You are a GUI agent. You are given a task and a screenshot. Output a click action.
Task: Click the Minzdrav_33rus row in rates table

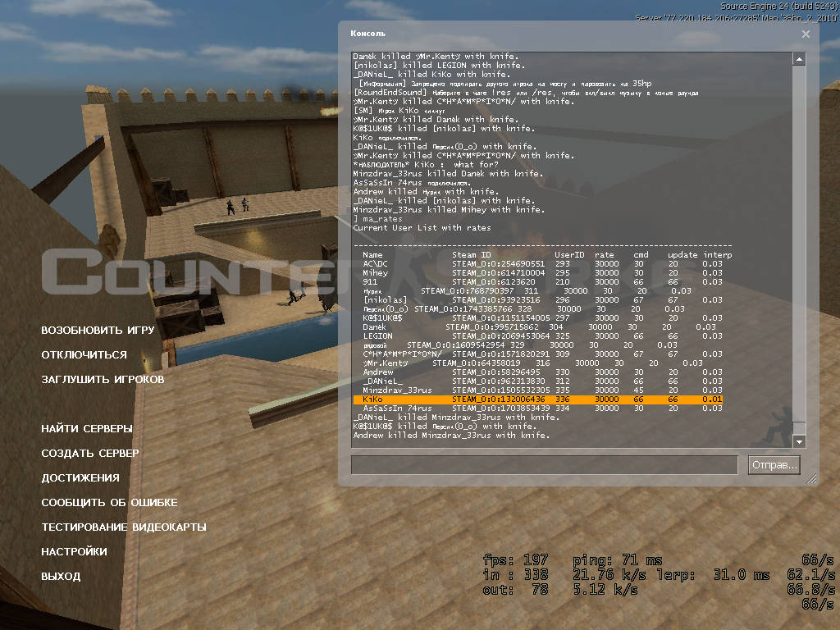click(543, 390)
